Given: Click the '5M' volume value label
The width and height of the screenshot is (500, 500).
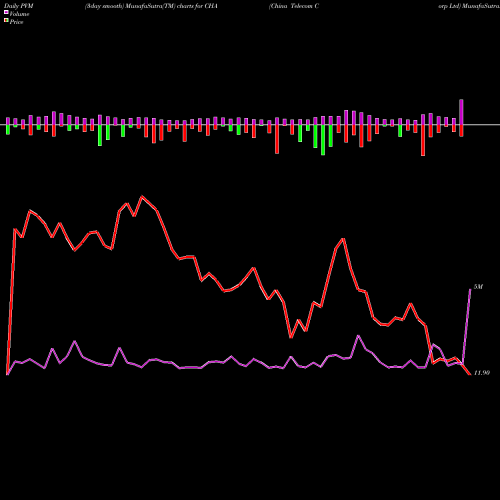Looking at the screenshot, I should (478, 287).
